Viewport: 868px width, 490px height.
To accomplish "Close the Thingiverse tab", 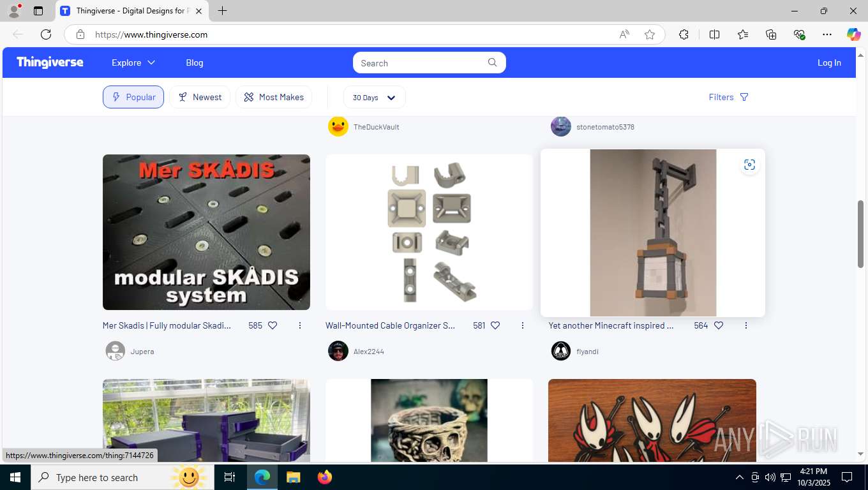I will click(198, 11).
